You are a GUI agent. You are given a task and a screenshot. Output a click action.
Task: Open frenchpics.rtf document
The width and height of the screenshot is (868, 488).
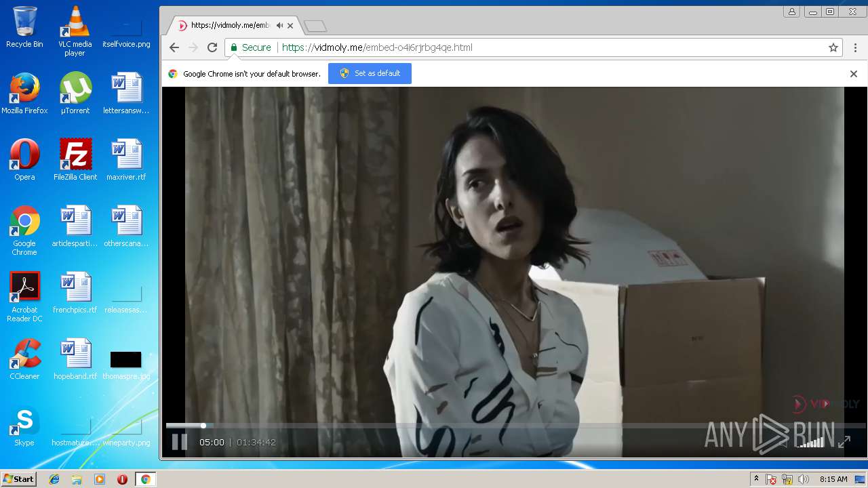[x=75, y=293]
